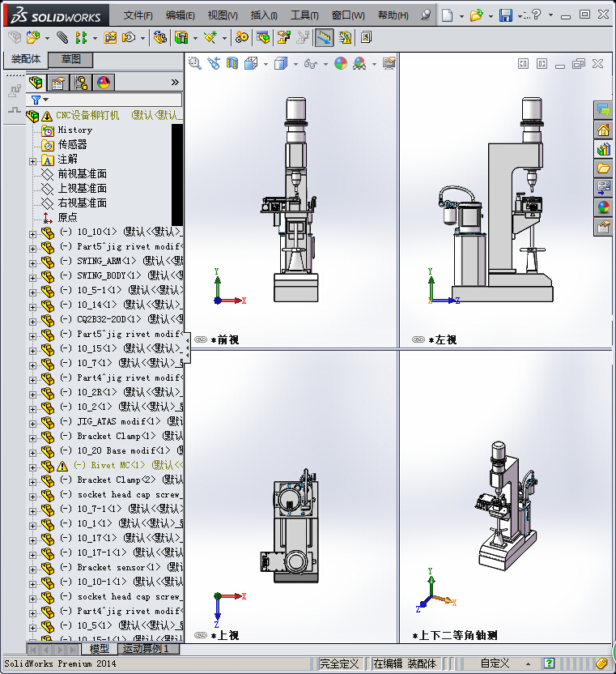Viewport: 616px width, 674px height.
Task: Click the Exploded View icon
Action: pos(283,38)
